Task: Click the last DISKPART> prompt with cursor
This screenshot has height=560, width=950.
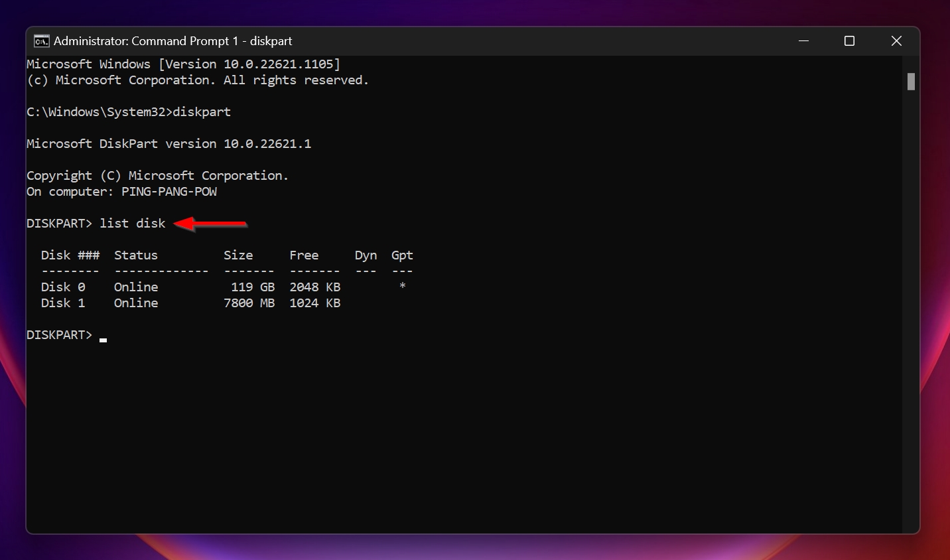Action: (66, 335)
